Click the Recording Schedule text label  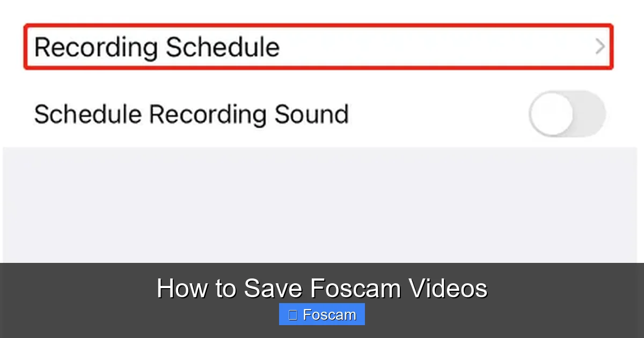pyautogui.click(x=157, y=47)
